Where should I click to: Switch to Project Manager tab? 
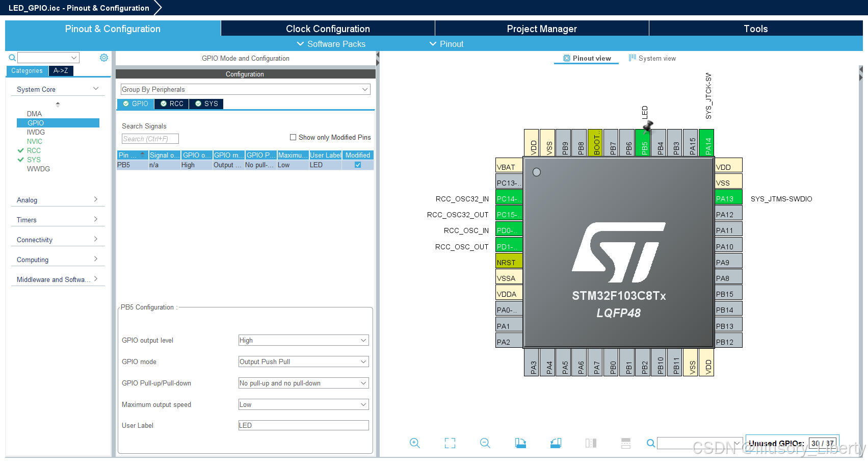point(542,29)
